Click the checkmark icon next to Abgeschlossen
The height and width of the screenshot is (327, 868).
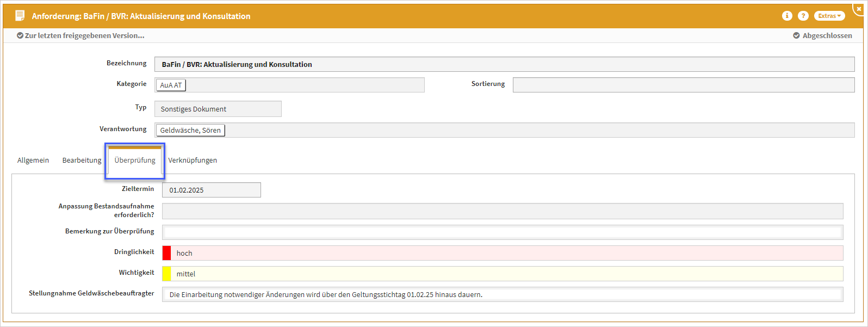pos(796,35)
